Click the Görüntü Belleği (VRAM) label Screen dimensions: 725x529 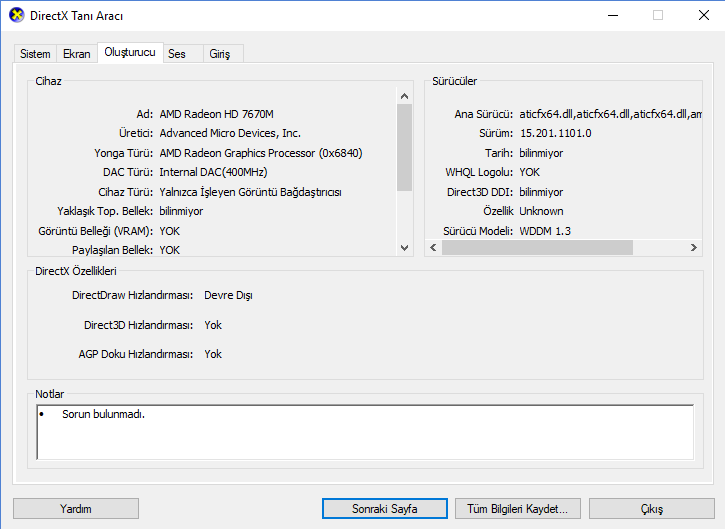[x=96, y=231]
